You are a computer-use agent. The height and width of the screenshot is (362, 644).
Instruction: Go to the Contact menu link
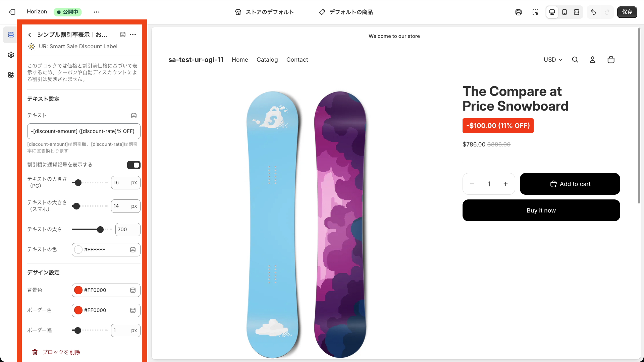tap(297, 60)
